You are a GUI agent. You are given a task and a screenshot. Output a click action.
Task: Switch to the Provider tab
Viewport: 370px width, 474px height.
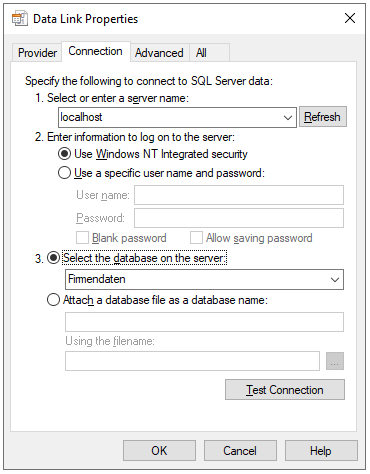pos(37,53)
